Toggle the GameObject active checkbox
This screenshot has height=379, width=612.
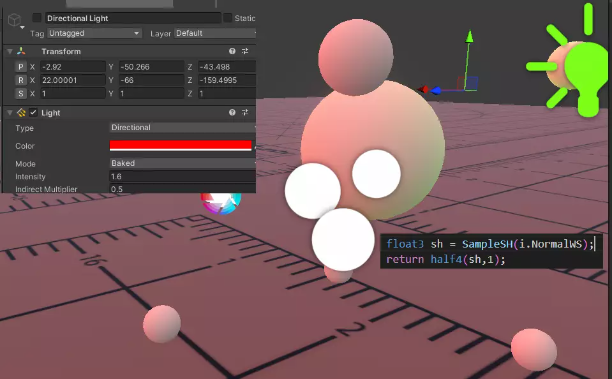tap(37, 18)
